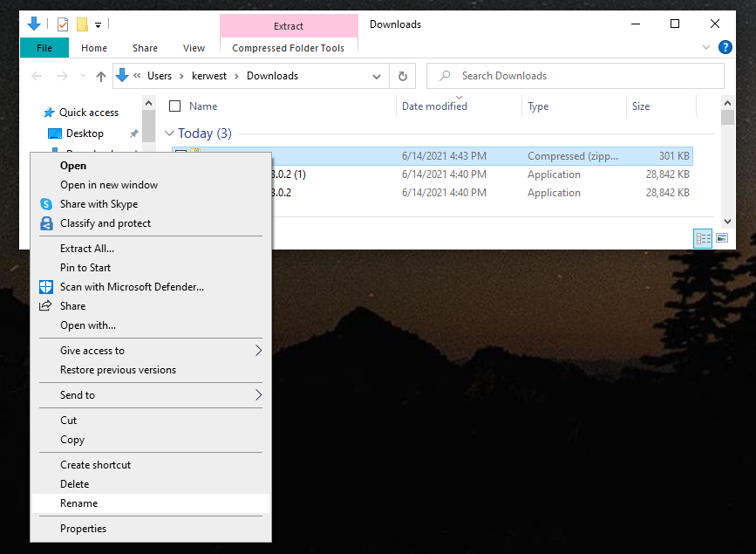Sort files by Date modified column

pos(434,106)
